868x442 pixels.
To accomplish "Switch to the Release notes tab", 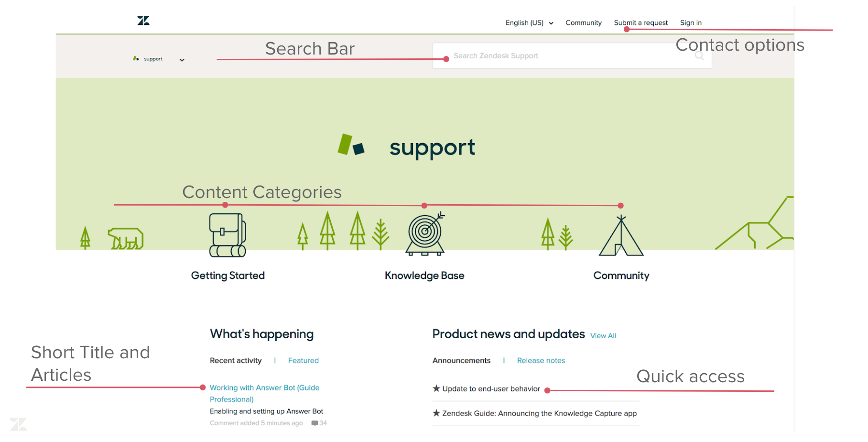I will click(x=541, y=361).
